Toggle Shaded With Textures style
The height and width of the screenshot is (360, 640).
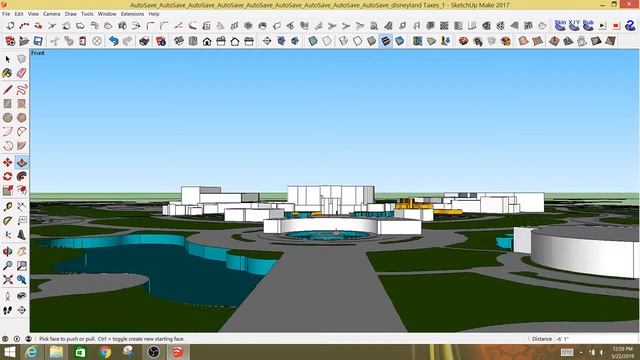pos(386,41)
